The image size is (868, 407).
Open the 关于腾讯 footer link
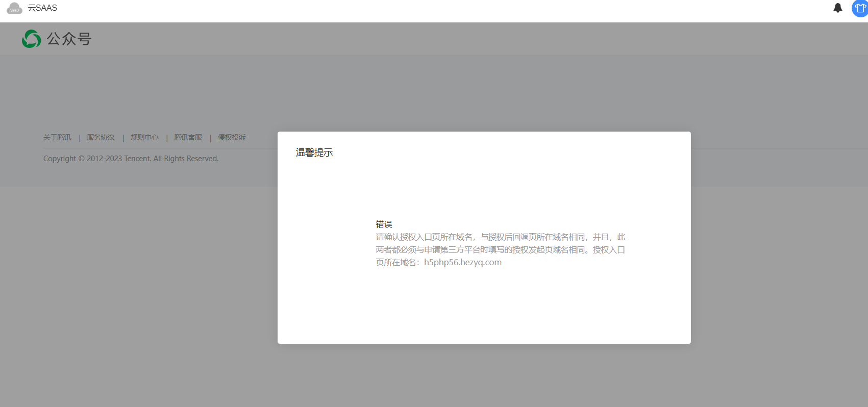57,137
